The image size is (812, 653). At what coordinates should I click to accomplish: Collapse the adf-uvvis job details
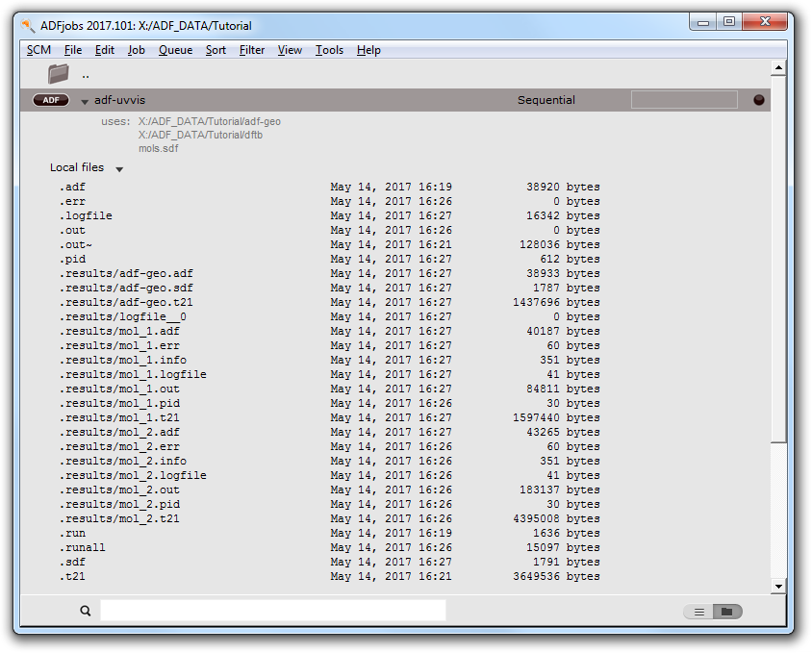click(x=85, y=102)
